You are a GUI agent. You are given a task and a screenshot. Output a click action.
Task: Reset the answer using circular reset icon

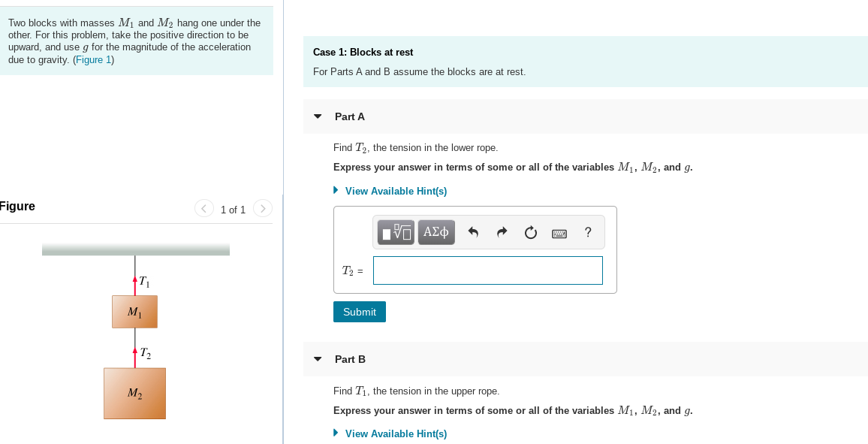[530, 232]
